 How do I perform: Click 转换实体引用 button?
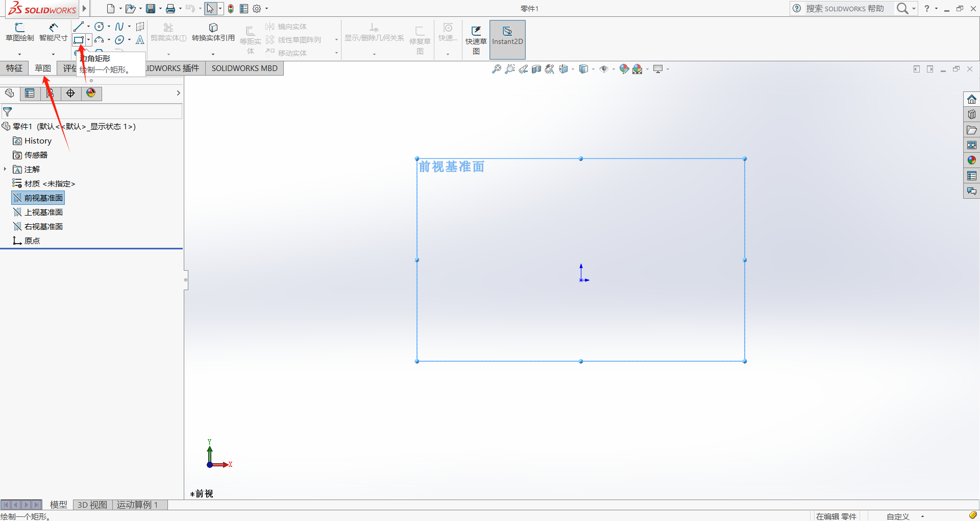click(x=213, y=33)
